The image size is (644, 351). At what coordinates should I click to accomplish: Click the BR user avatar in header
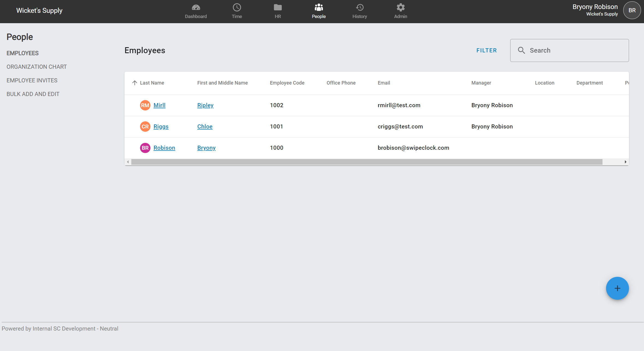(632, 10)
